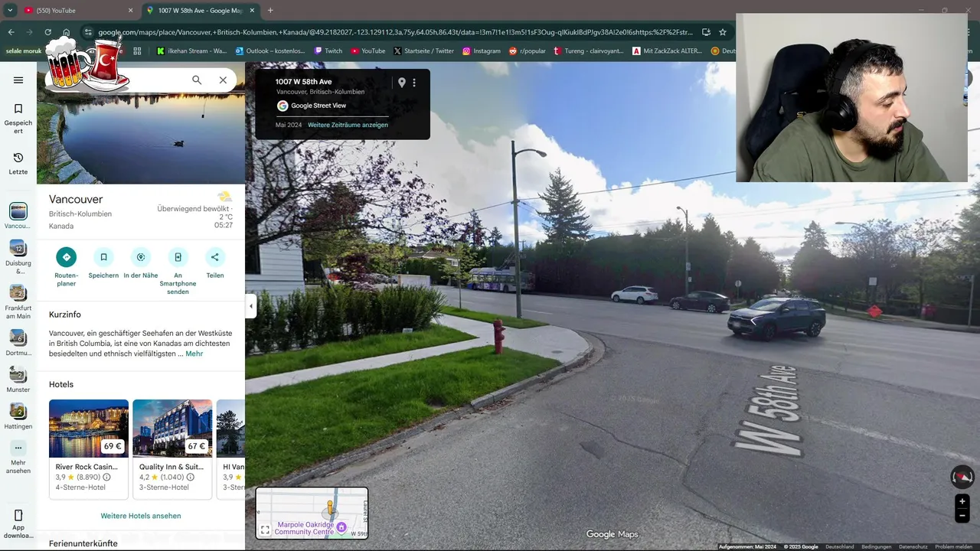Open the Instagram bookmark
This screenshot has height=551, width=980.
(482, 51)
